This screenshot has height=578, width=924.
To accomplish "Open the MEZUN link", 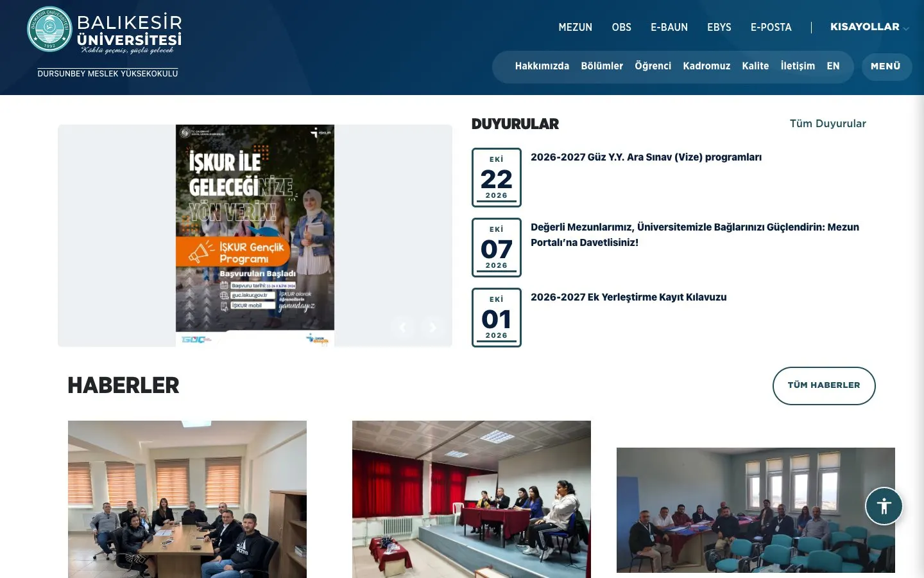I will tap(576, 28).
